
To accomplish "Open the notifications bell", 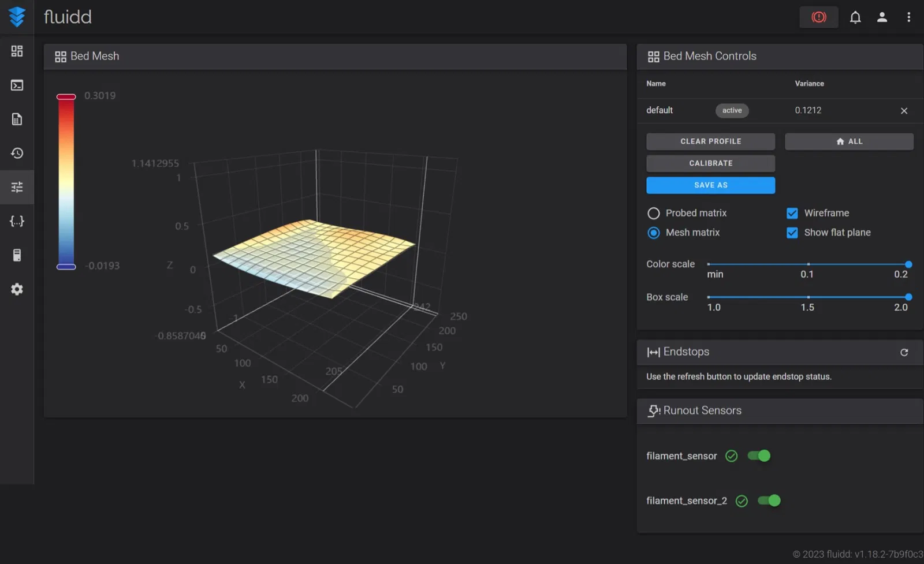I will (x=855, y=17).
